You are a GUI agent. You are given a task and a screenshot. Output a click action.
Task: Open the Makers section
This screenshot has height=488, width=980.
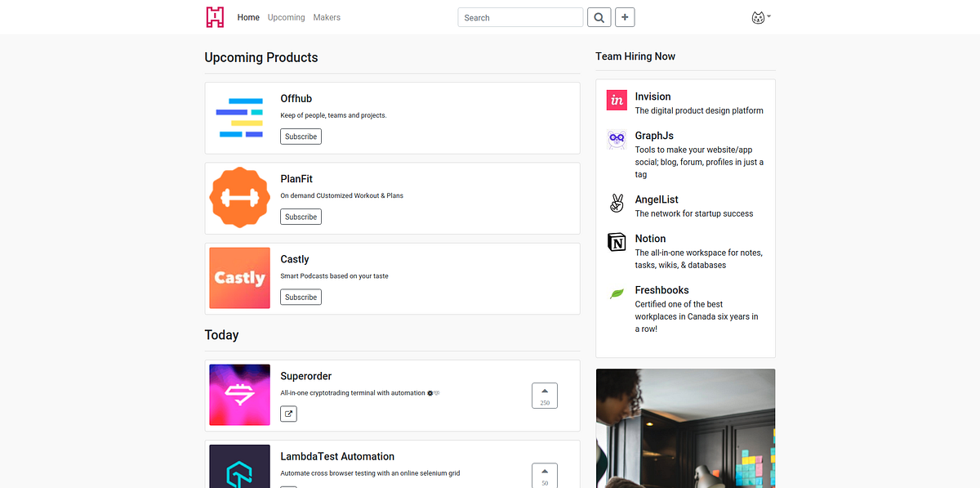point(327,16)
